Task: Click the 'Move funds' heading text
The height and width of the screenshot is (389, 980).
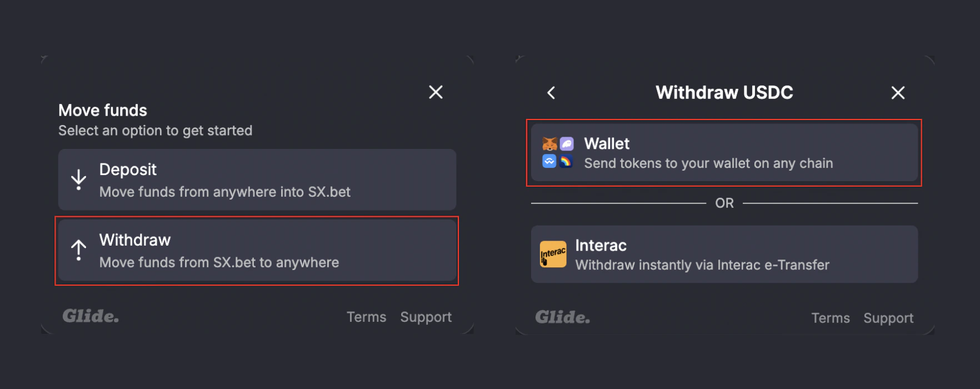Action: (x=103, y=110)
